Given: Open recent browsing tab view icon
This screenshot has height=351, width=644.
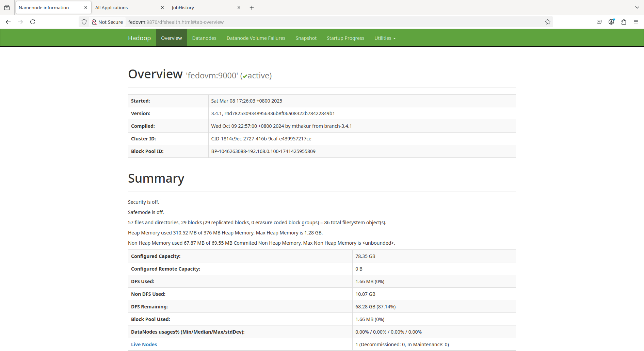Looking at the screenshot, I should (x=7, y=7).
